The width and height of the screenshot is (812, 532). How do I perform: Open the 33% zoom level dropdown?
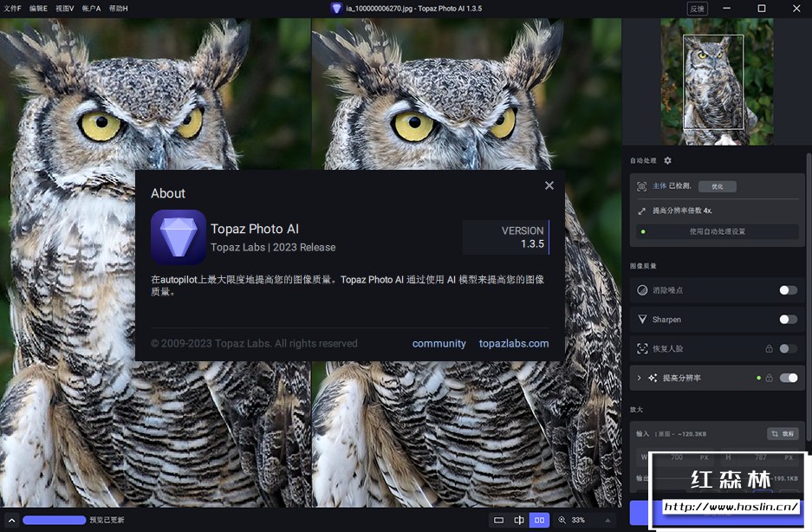pyautogui.click(x=607, y=520)
